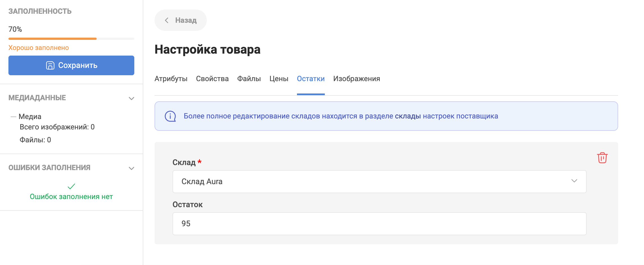Select the Цены tab

279,79
